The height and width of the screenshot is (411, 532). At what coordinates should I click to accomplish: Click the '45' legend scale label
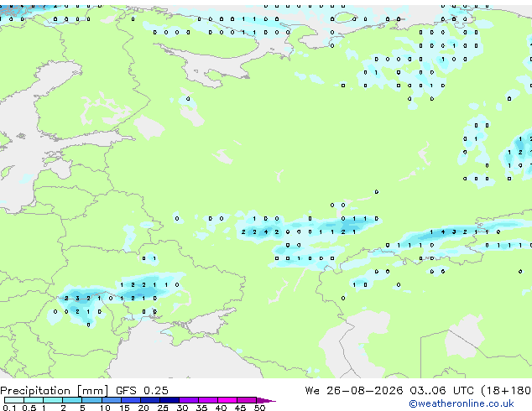[x=240, y=408]
